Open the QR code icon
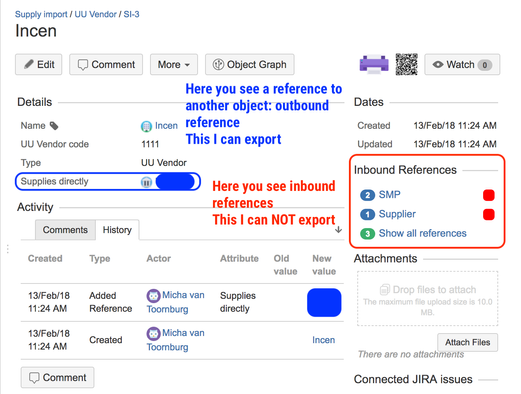This screenshot has width=521, height=394. [x=406, y=64]
